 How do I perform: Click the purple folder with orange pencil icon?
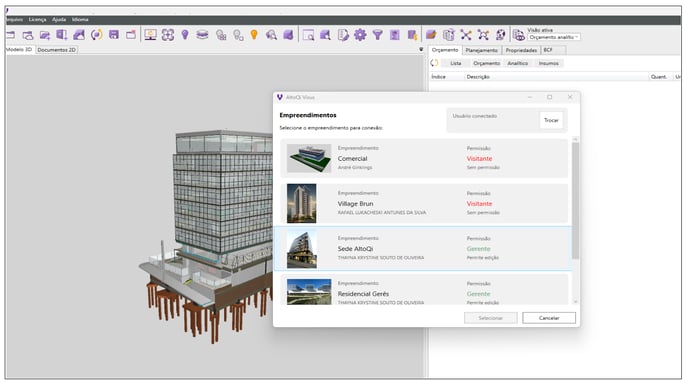tap(431, 35)
